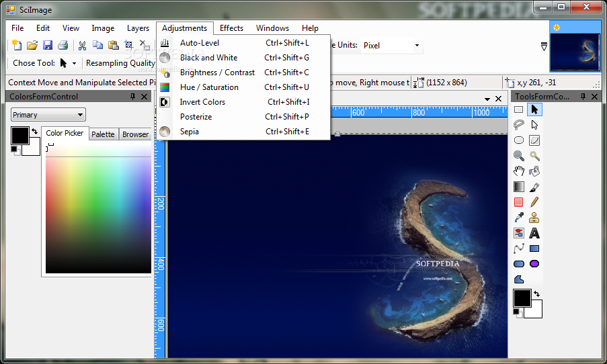Open the File menu
The image size is (607, 364).
coord(17,28)
